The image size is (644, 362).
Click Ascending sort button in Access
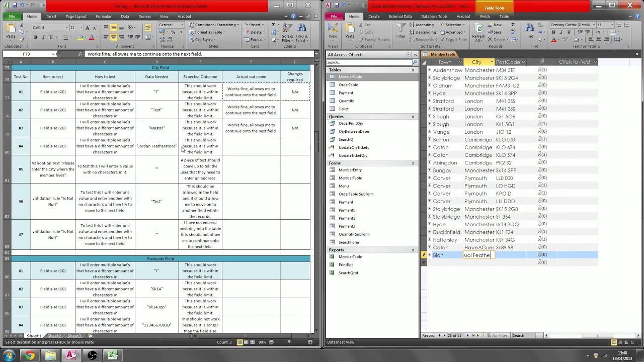(x=421, y=25)
